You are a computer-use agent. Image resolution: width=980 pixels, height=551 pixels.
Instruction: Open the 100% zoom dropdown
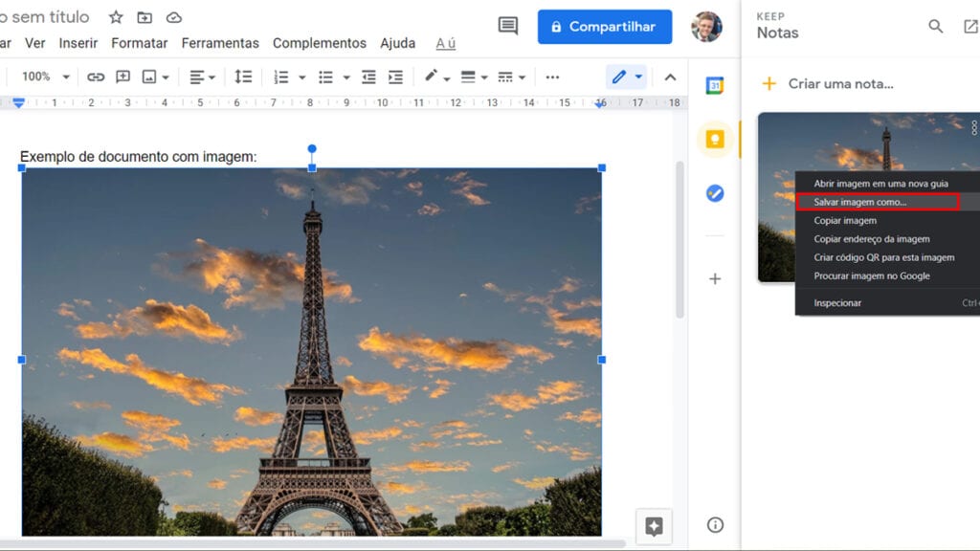click(x=46, y=77)
